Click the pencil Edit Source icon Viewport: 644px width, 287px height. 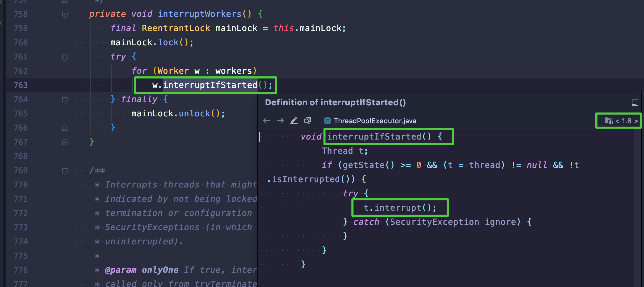pos(294,121)
